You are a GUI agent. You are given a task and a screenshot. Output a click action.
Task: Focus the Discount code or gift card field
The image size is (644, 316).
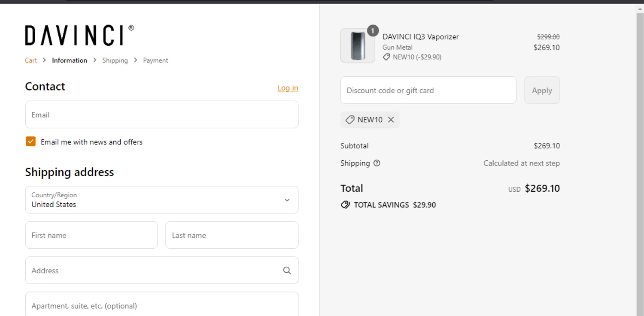428,90
